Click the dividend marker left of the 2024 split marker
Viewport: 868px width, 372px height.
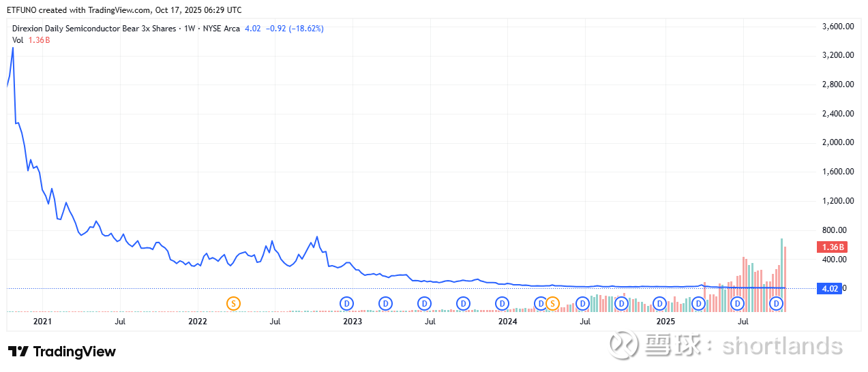(x=541, y=303)
